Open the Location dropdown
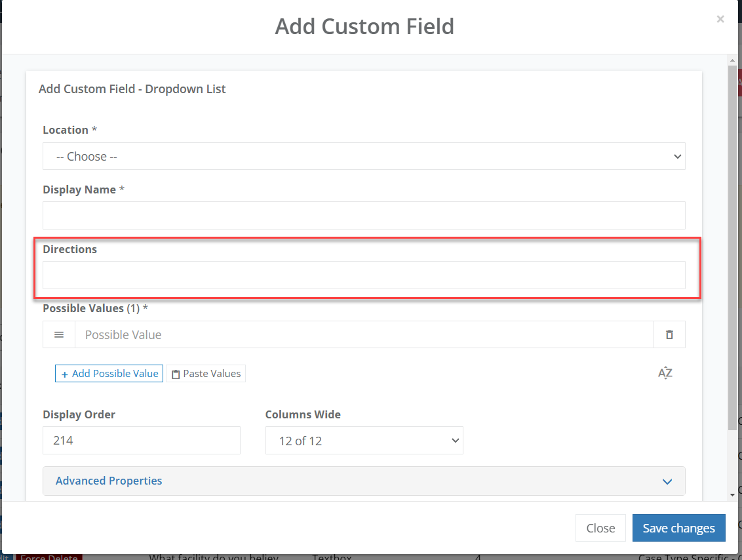 pyautogui.click(x=364, y=156)
